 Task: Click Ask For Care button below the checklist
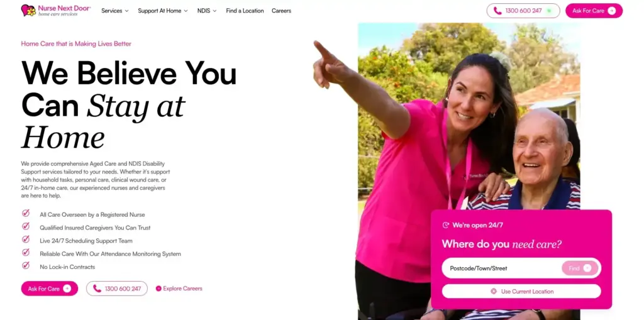pos(50,289)
